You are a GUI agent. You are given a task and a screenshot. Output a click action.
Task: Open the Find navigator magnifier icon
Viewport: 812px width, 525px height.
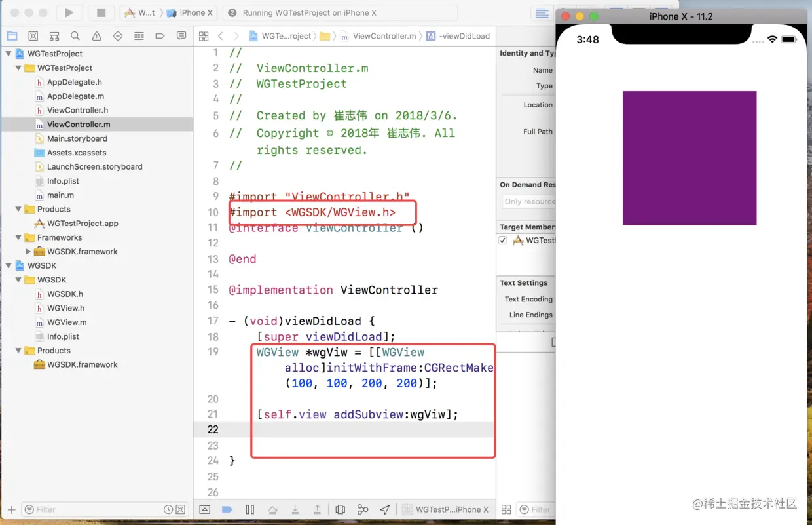pos(75,36)
